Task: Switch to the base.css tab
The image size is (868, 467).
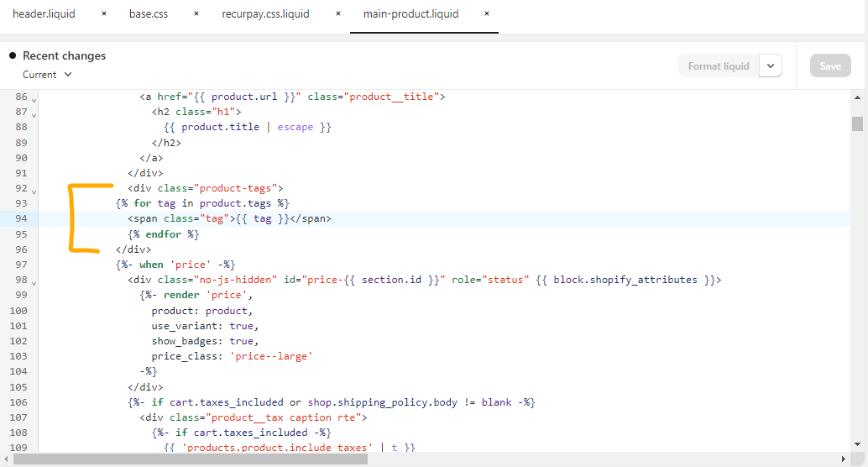Action: [x=149, y=13]
